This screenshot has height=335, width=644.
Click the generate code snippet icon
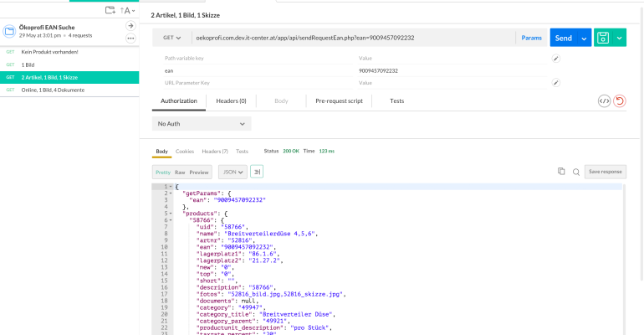pyautogui.click(x=604, y=101)
